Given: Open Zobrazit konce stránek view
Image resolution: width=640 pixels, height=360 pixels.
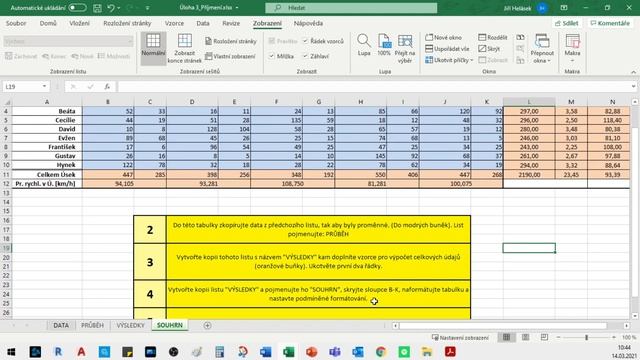Looking at the screenshot, I should (x=184, y=49).
